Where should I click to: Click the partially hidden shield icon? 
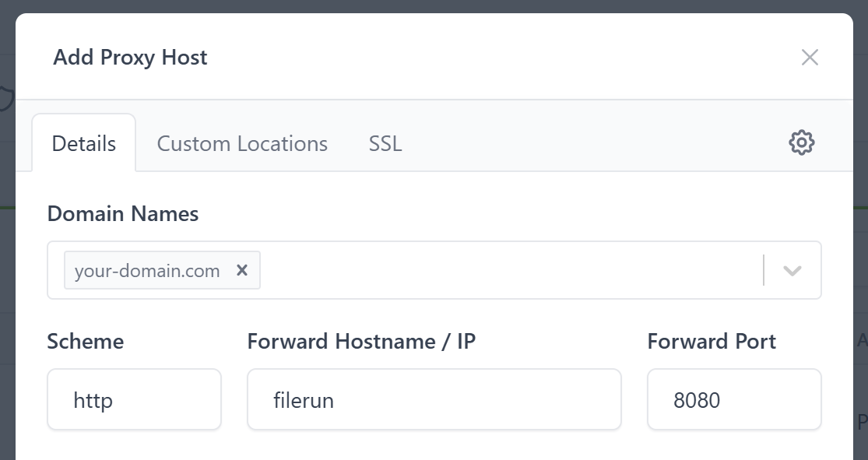click(7, 99)
